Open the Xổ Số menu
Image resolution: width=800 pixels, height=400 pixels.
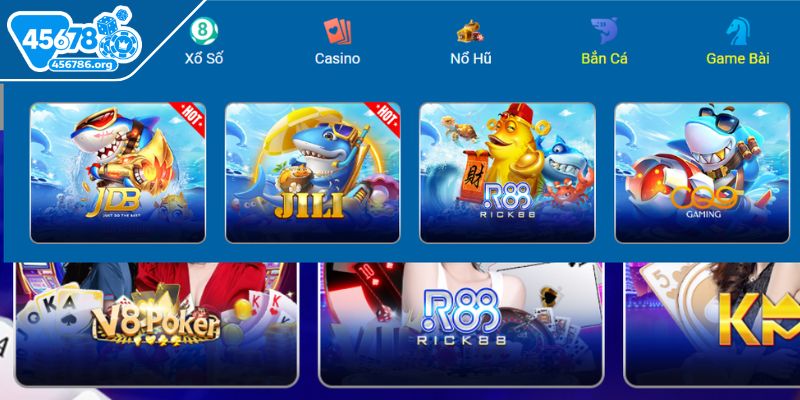tap(204, 59)
